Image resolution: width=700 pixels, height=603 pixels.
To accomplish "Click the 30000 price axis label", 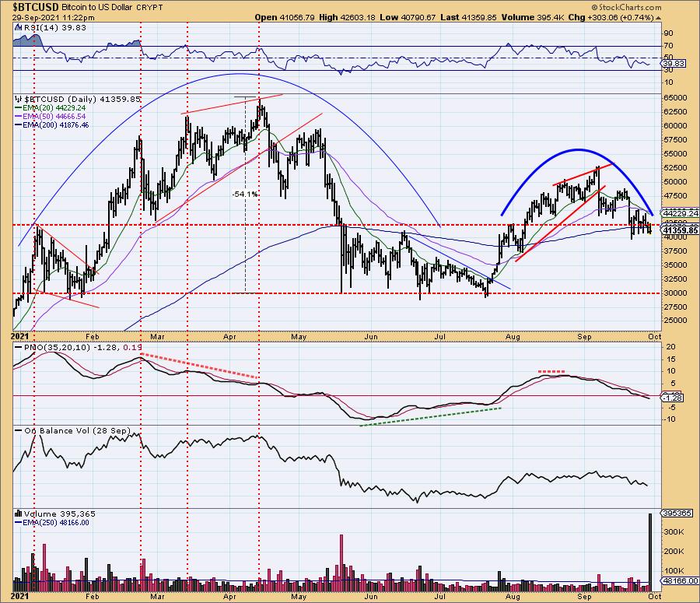I will pos(675,293).
